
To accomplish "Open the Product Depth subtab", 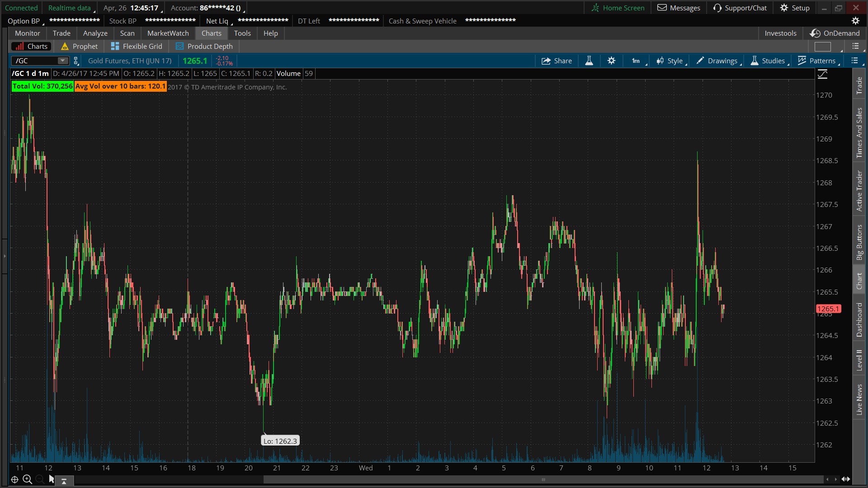I will (x=204, y=47).
